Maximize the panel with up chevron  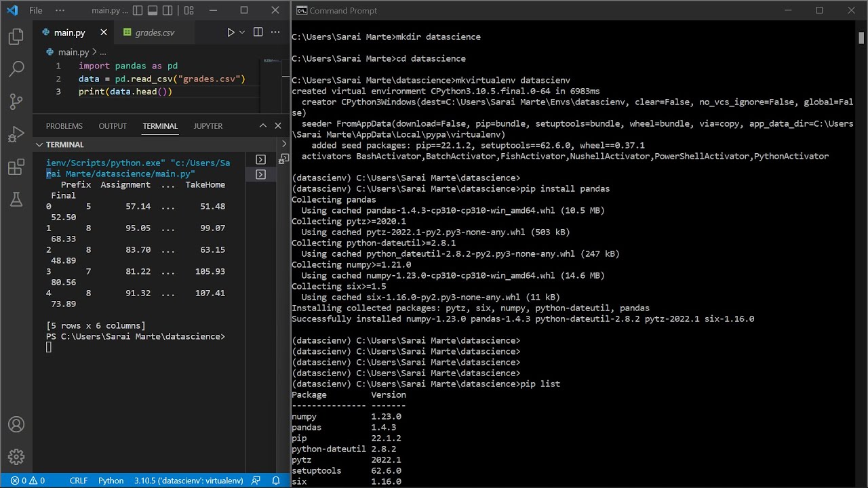[x=263, y=126]
